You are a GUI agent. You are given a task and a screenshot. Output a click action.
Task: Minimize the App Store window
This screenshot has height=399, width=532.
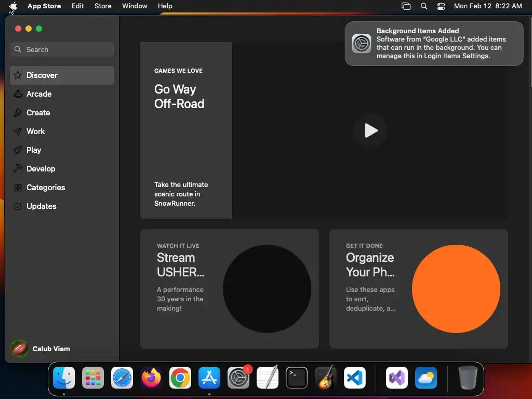click(29, 29)
